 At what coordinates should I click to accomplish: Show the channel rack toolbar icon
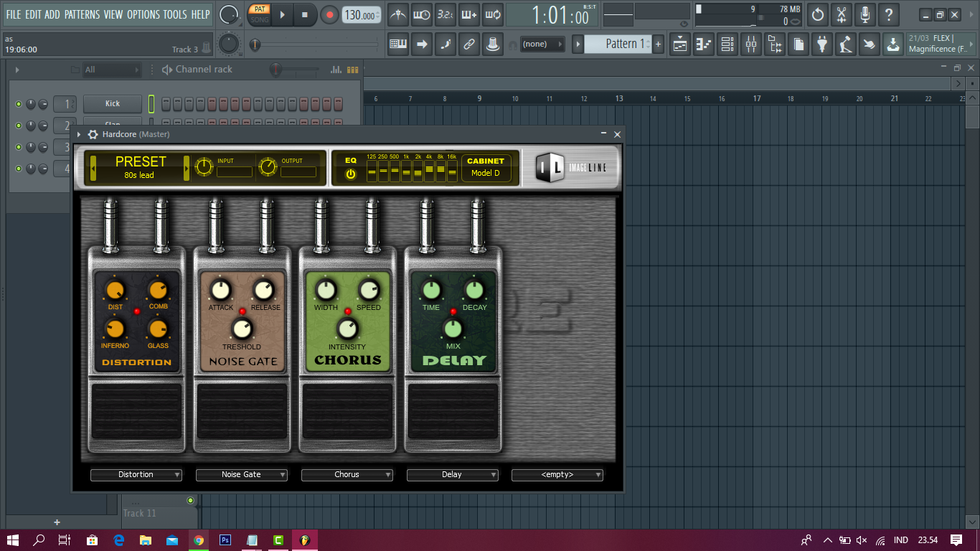pos(727,44)
